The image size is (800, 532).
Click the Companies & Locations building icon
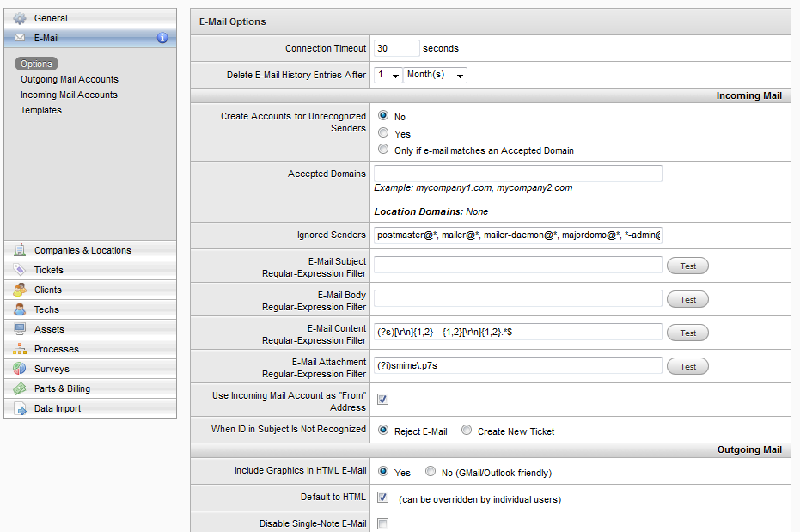[20, 250]
